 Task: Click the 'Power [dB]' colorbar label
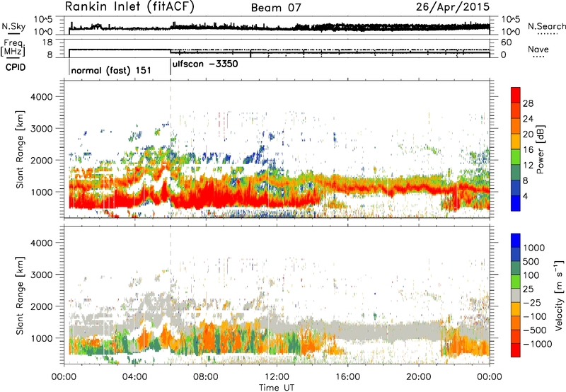tap(540, 149)
